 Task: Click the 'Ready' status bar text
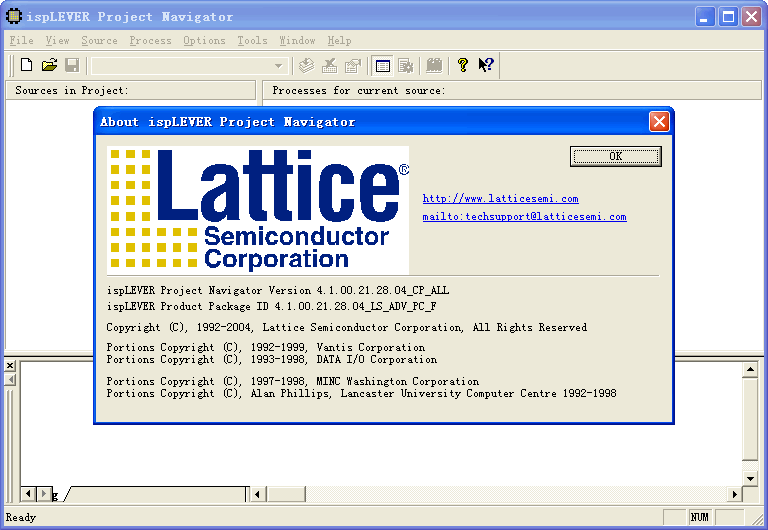(x=21, y=517)
